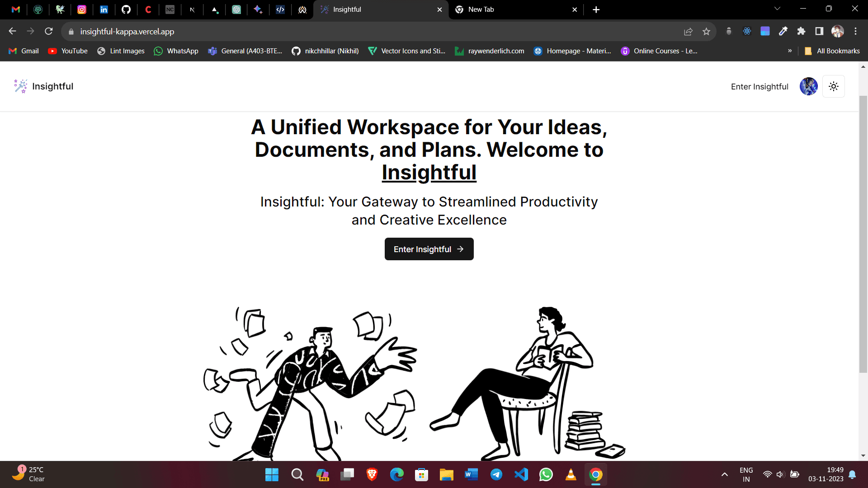Open the clock and date 19:49

tap(826, 474)
